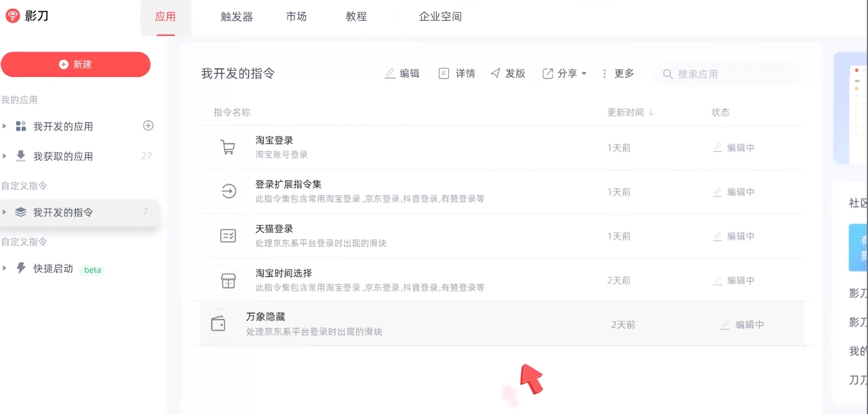Click the 淘宝时间选择 store icon
This screenshot has height=414, width=868.
(x=228, y=280)
